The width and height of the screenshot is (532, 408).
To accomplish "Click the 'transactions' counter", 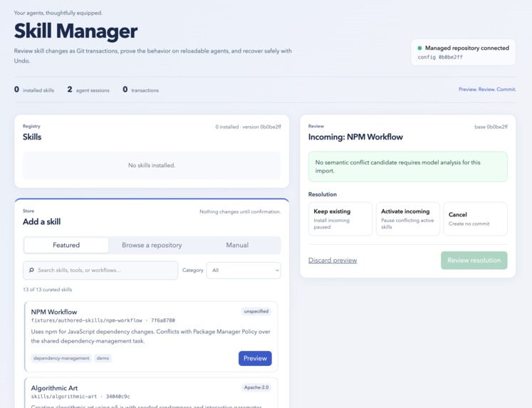I will coord(140,90).
